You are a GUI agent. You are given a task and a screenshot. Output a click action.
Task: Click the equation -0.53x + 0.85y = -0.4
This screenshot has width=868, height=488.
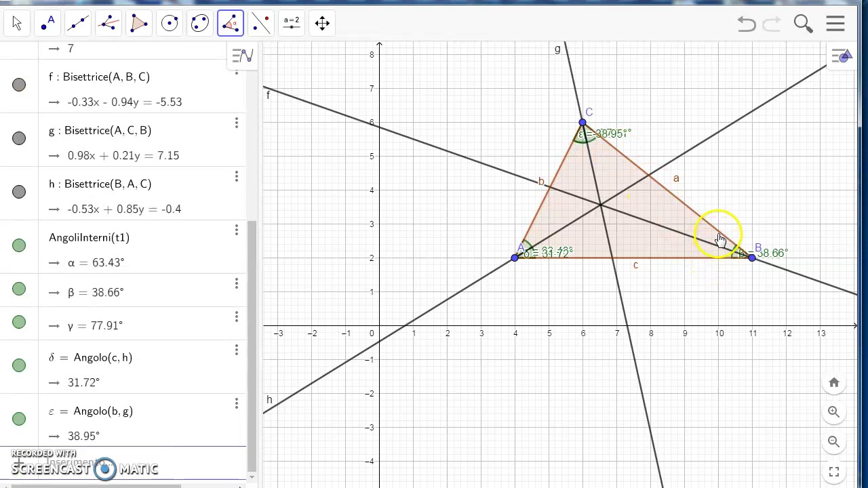[x=124, y=209]
